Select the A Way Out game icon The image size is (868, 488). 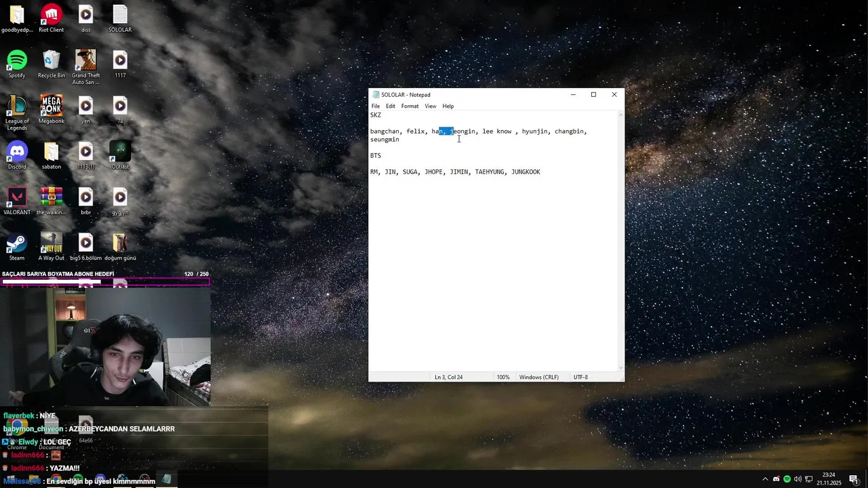click(x=52, y=247)
